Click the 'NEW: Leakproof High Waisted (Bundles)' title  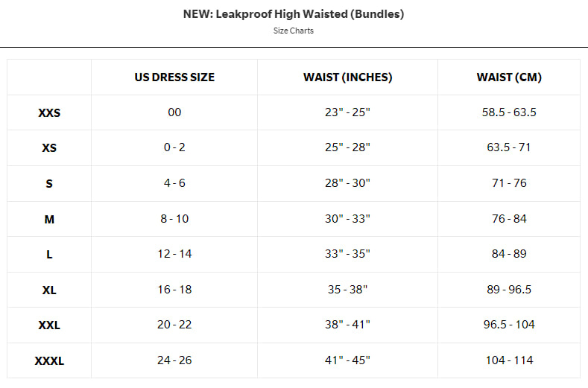tap(294, 14)
